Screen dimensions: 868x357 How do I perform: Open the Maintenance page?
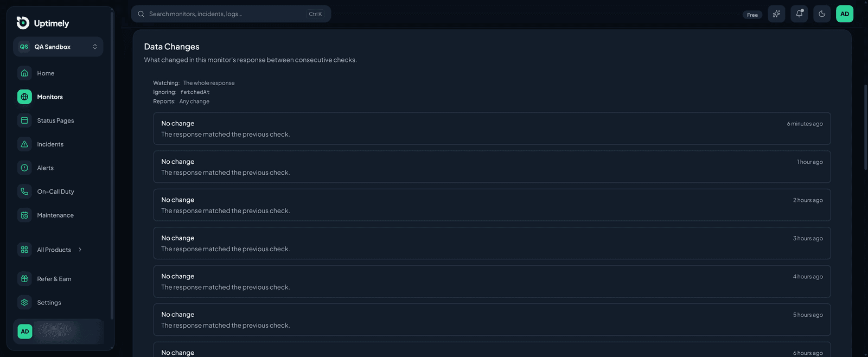point(55,215)
